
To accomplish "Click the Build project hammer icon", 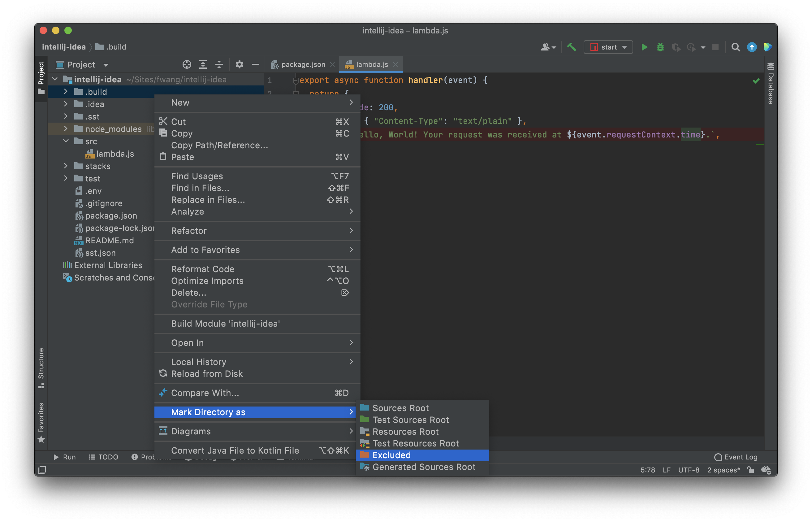I will (570, 47).
